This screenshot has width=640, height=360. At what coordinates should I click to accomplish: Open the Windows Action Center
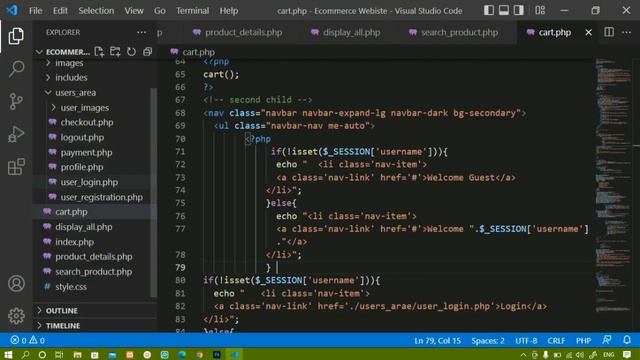pyautogui.click(x=627, y=355)
